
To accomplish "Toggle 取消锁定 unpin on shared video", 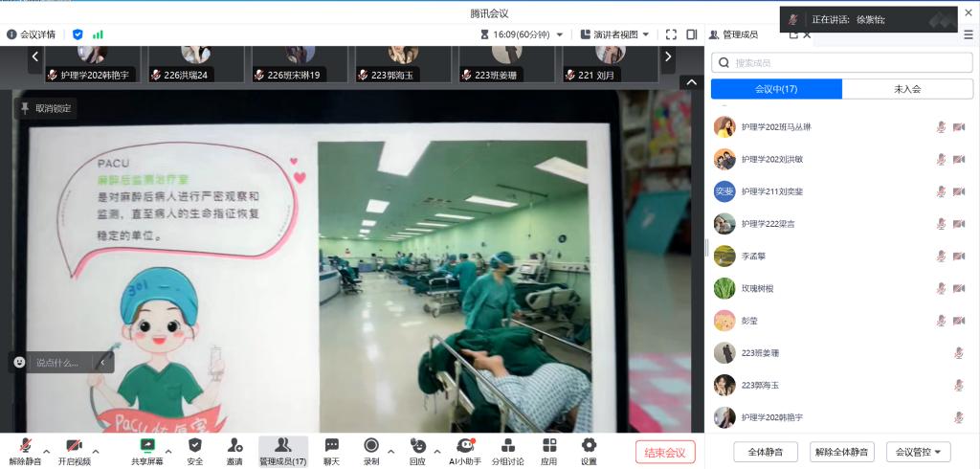I will click(x=45, y=109).
